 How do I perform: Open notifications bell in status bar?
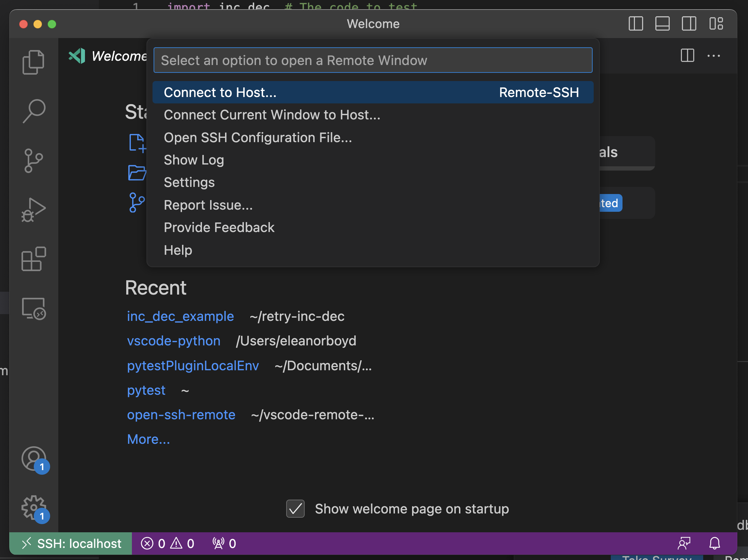(x=715, y=543)
